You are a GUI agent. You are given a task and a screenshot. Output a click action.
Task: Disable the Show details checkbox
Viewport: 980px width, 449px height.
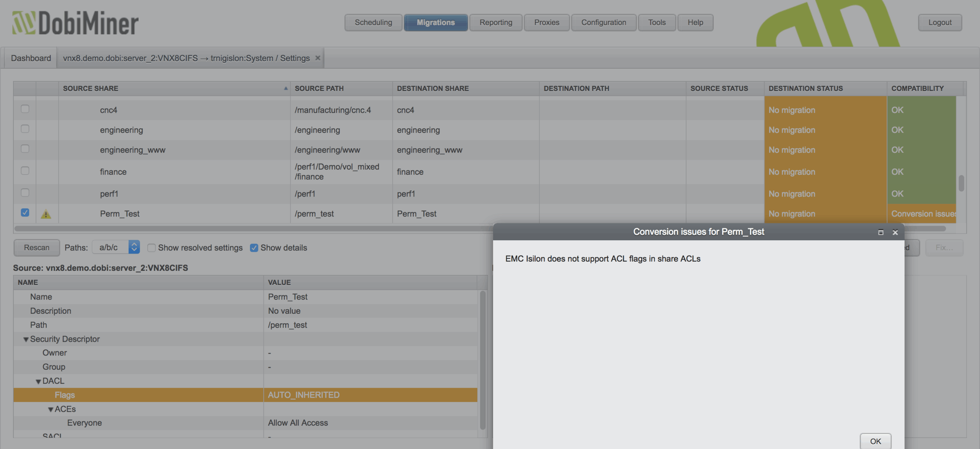(254, 248)
